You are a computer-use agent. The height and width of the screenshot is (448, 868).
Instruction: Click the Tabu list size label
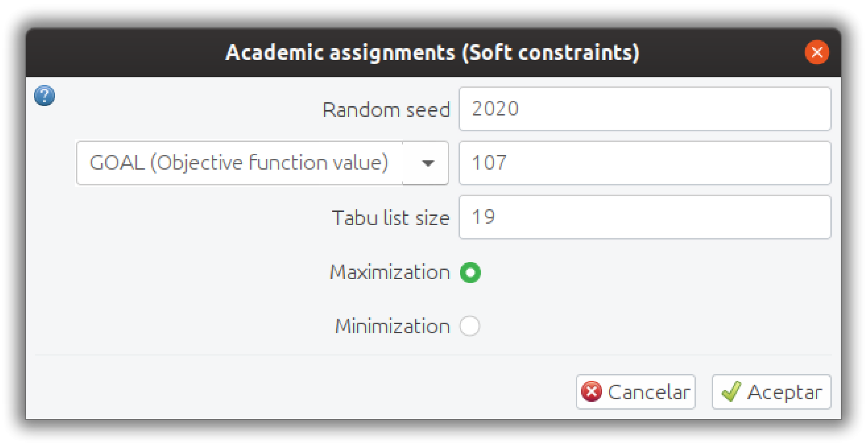coord(391,218)
